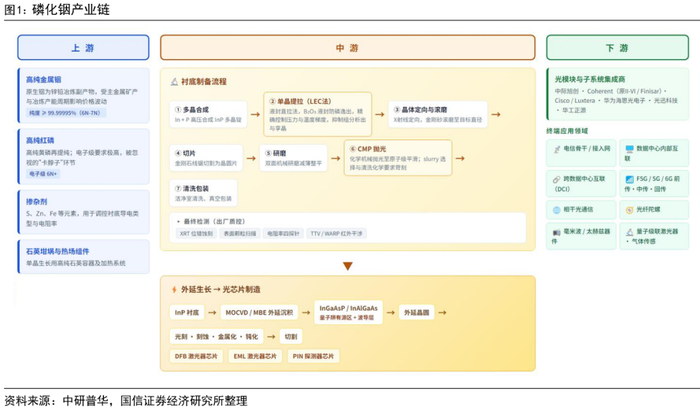Select the MOCVD / MBE 外延沉积 box
This screenshot has height=410, width=700.
[259, 312]
